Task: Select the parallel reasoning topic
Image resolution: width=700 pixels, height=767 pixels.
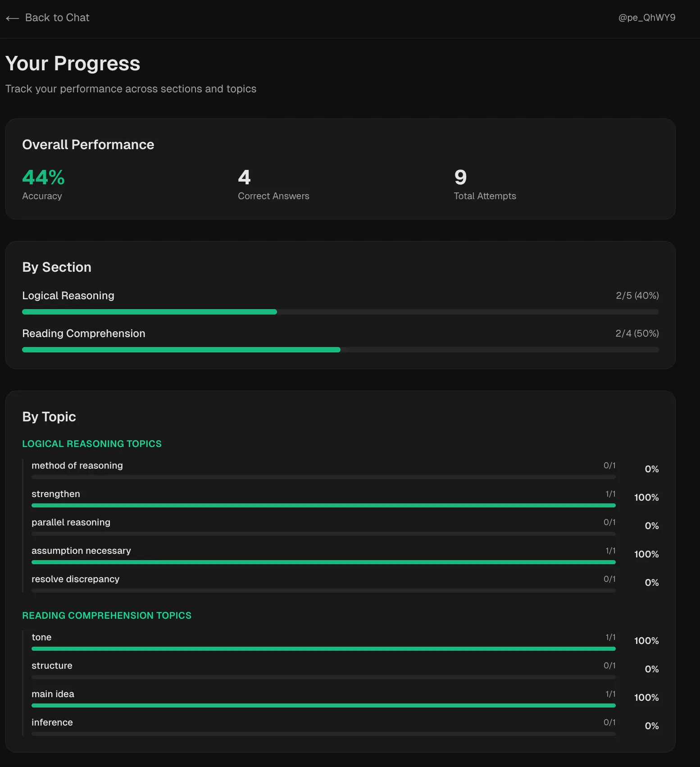Action: (71, 522)
